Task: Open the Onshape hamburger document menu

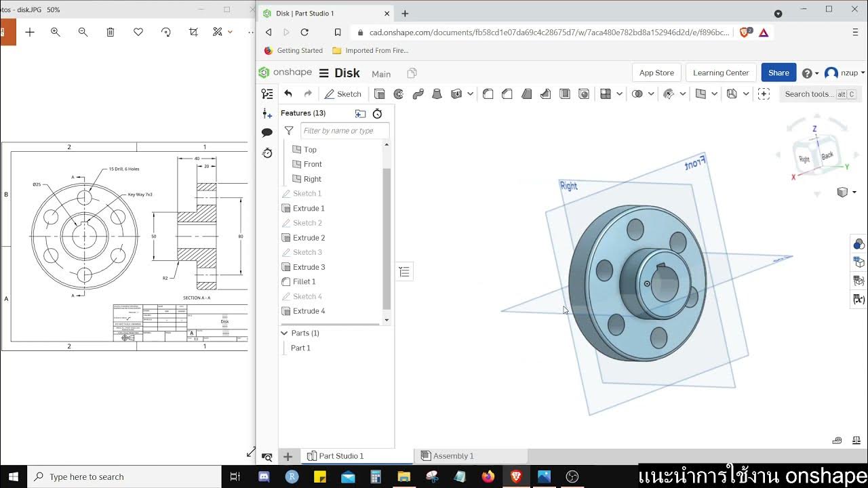Action: [x=323, y=73]
